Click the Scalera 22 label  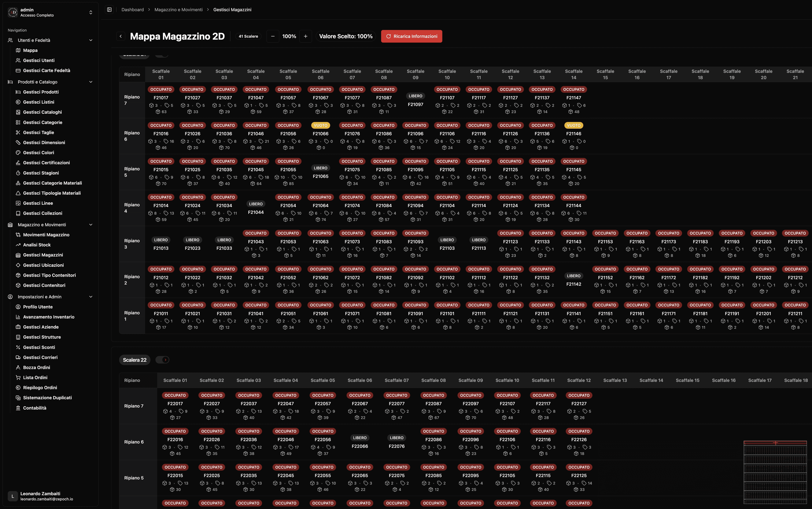coord(135,360)
